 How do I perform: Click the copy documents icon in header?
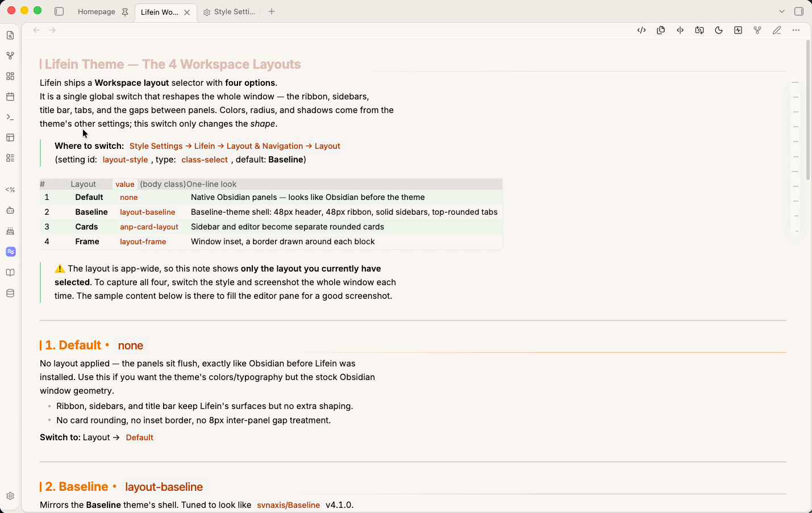(661, 30)
